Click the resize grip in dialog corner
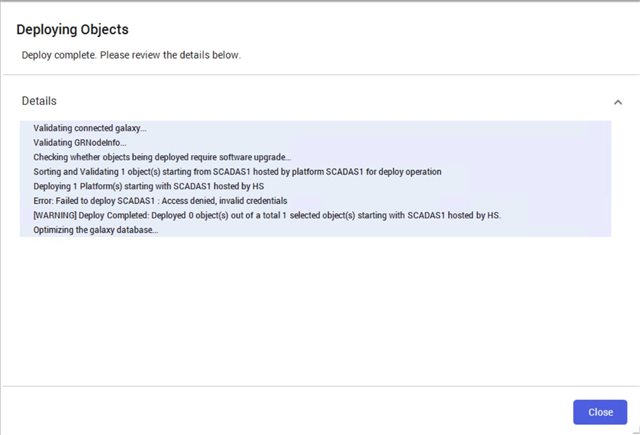640x435 pixels. (x=636, y=430)
